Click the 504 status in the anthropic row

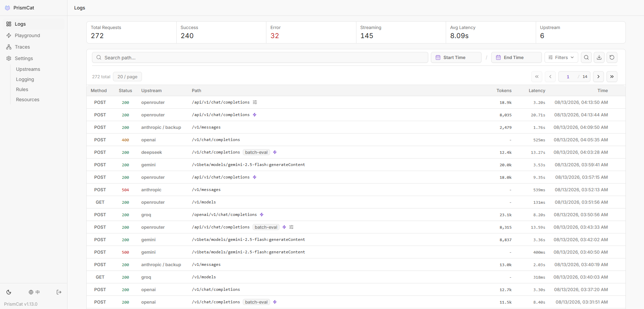point(125,190)
